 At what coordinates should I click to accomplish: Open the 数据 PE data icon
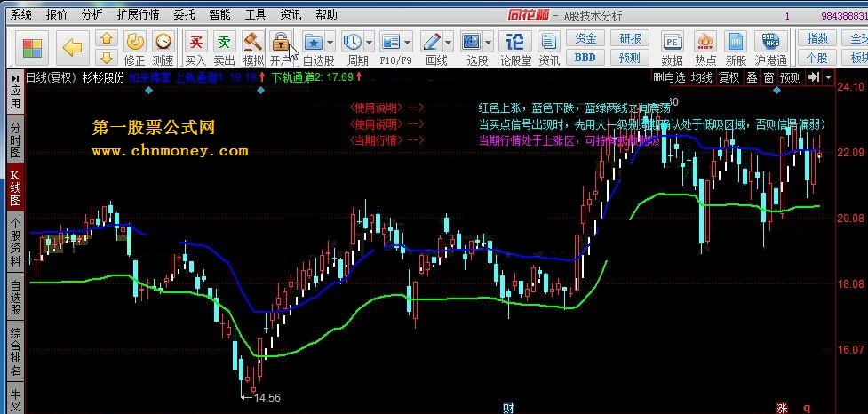click(672, 42)
